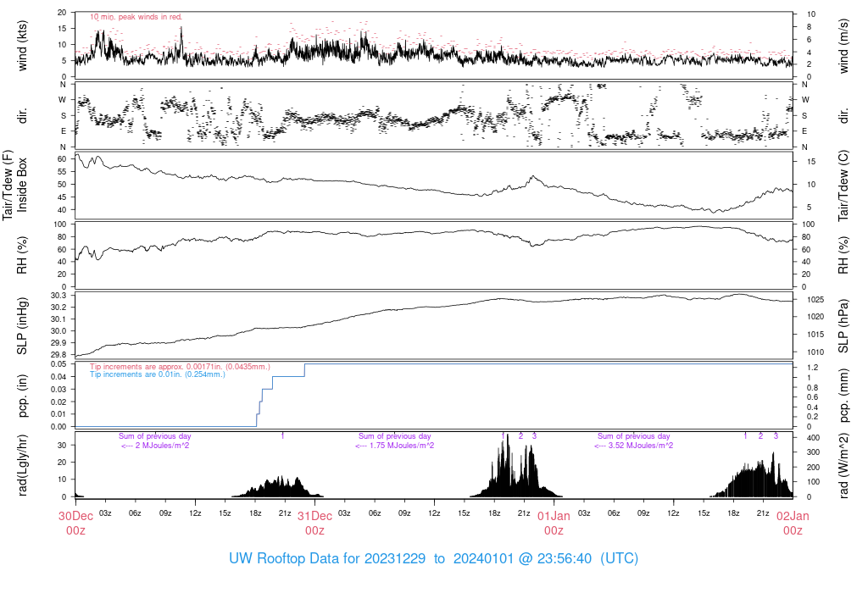Click the rad(Lgly/hr) axis label
This screenshot has height=593, width=868.
23,464
